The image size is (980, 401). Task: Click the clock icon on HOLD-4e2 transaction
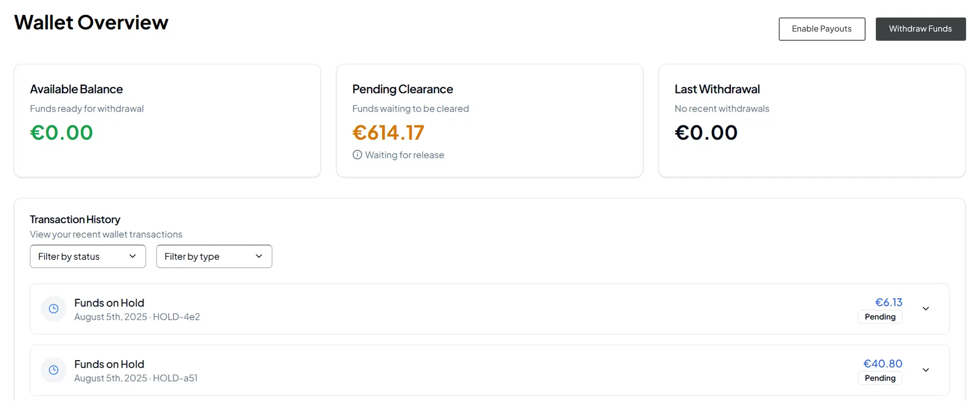click(53, 309)
